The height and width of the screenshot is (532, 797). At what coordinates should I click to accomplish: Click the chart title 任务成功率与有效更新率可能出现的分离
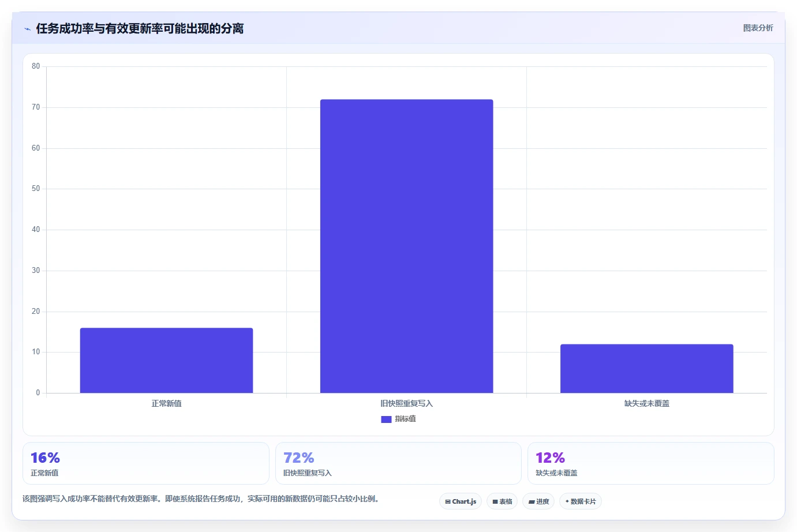point(140,28)
